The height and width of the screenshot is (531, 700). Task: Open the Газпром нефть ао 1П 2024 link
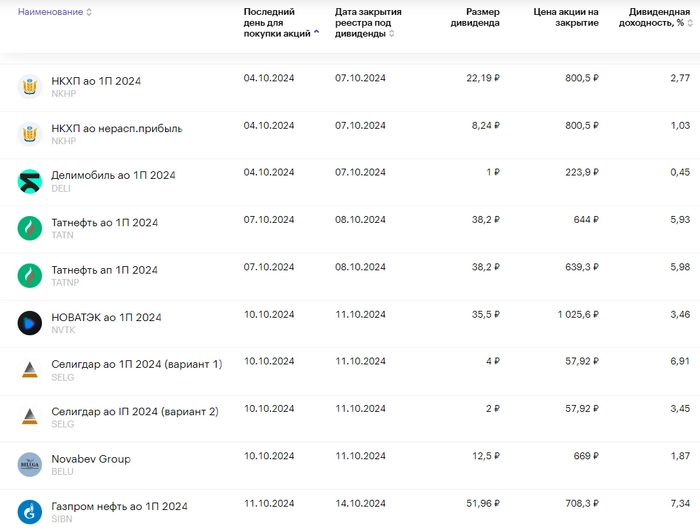[119, 506]
